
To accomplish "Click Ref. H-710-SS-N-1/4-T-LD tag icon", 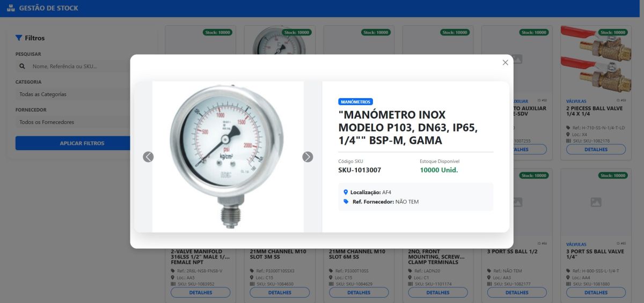I will 568,128.
